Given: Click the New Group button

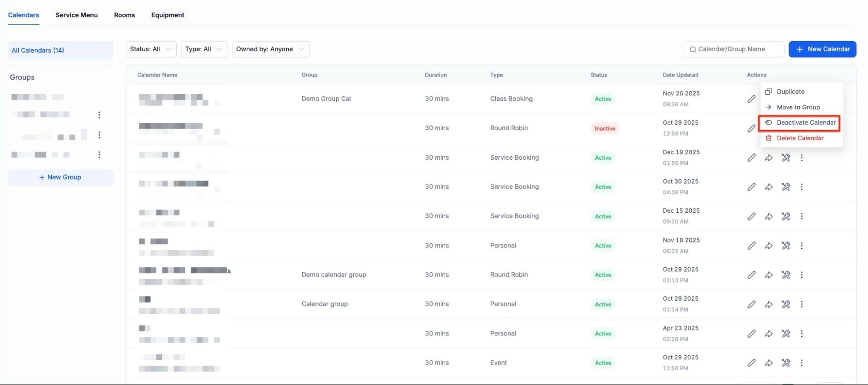Looking at the screenshot, I should pyautogui.click(x=60, y=177).
